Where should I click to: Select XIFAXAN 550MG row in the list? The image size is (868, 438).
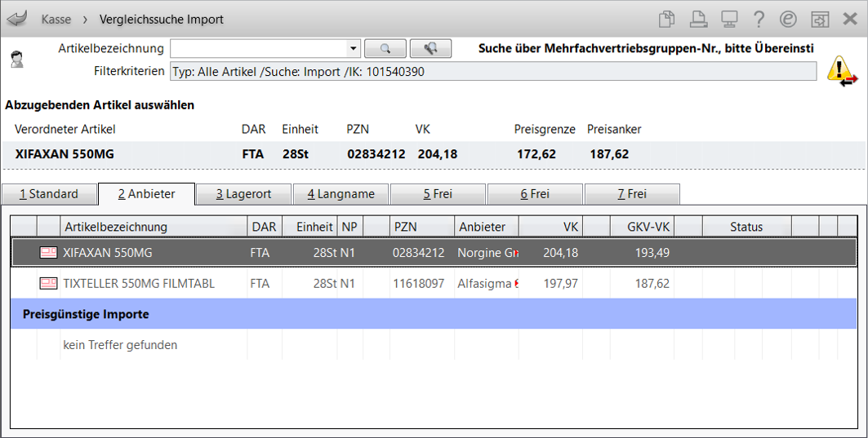[434, 253]
